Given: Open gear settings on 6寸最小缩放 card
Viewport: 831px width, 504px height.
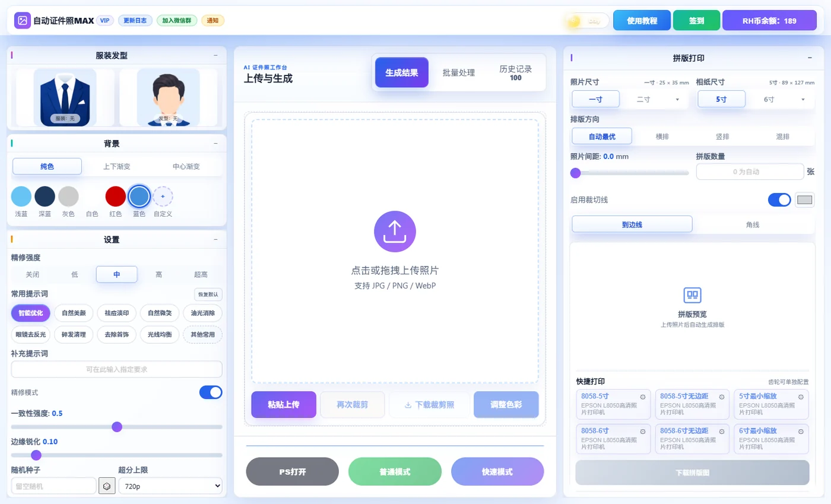Looking at the screenshot, I should click(x=801, y=431).
